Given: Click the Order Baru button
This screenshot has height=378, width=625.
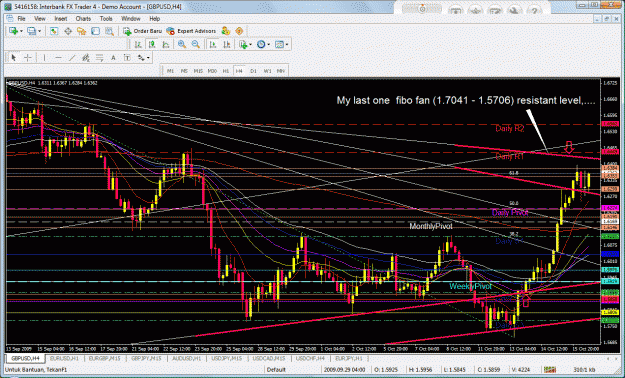Looking at the screenshot, I should click(142, 31).
